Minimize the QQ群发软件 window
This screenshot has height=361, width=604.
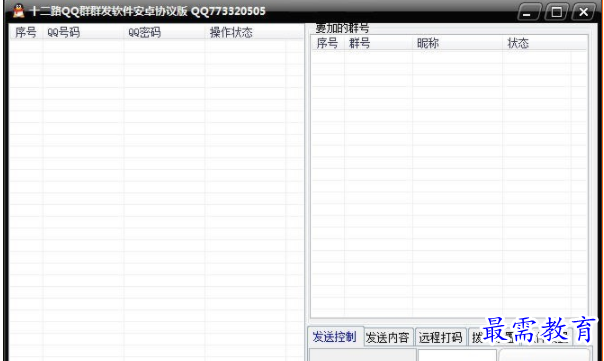point(529,12)
